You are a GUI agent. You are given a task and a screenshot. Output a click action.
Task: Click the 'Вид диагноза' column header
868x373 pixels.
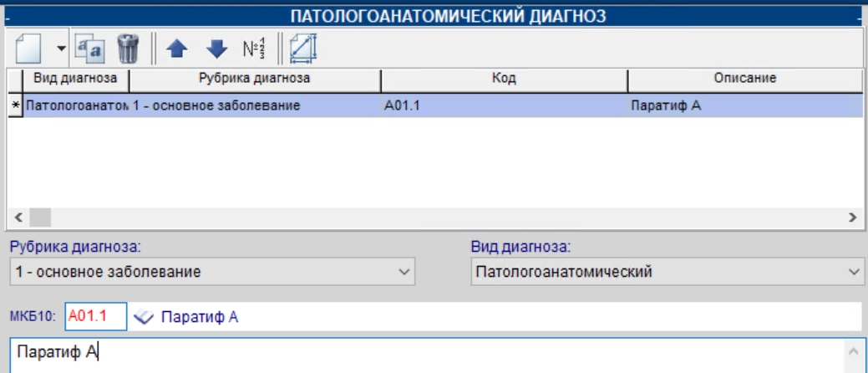point(75,79)
